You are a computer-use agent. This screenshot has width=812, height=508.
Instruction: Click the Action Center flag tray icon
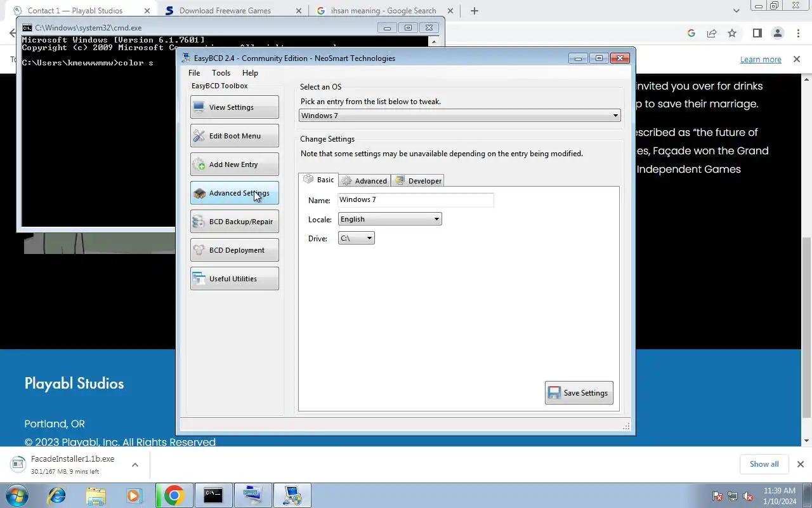718,496
